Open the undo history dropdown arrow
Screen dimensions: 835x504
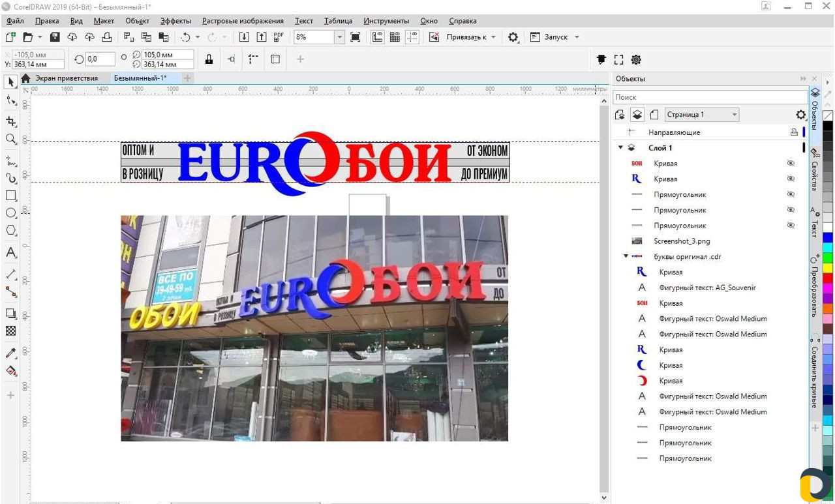(198, 37)
